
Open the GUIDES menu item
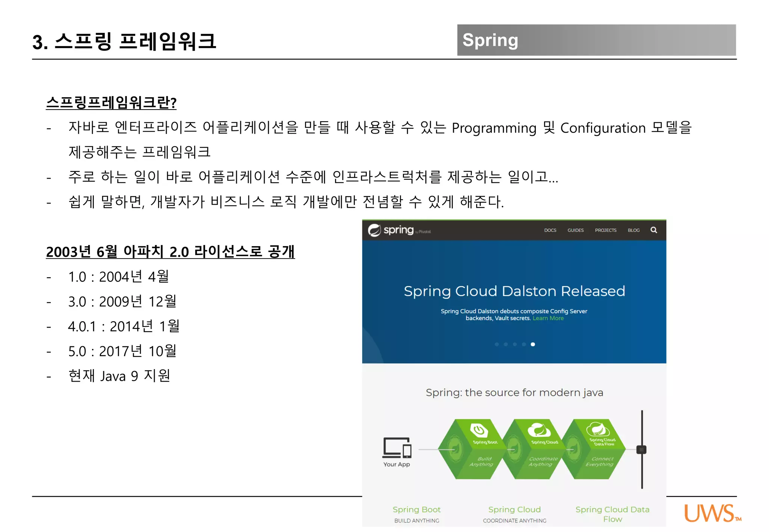click(576, 230)
